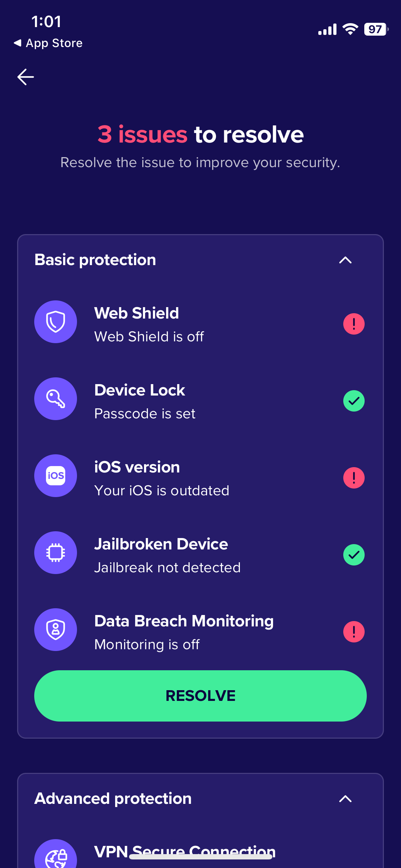The image size is (401, 868).
Task: Click the red alert badge next to Web Shield
Action: click(x=354, y=324)
